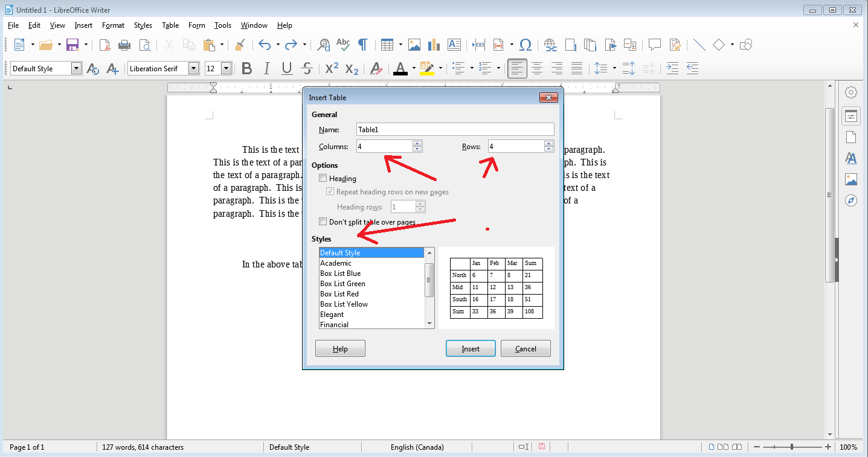868x457 pixels.
Task: Click the Insert Table toolbar icon
Action: tap(387, 45)
